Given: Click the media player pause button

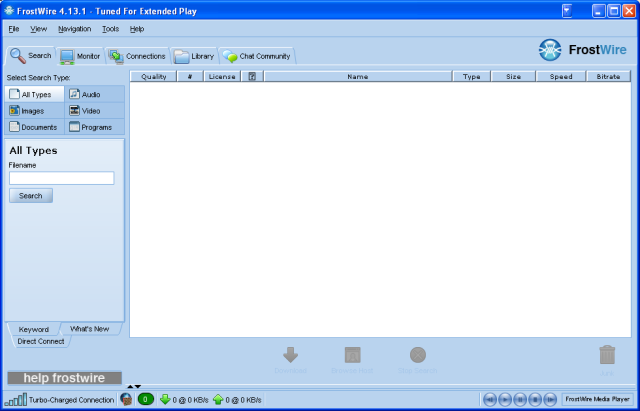Looking at the screenshot, I should coord(520,399).
